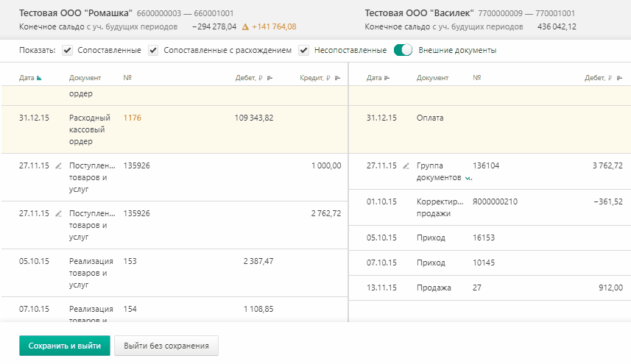The image size is (631, 364).
Task: Click the orange warning triangle near +141 764,08
Action: pyautogui.click(x=245, y=27)
